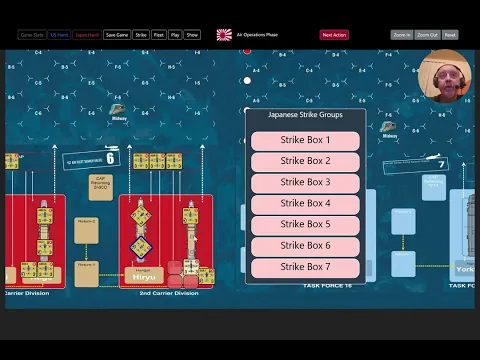
Task: Pick Strike Box 7
Action: point(305,267)
